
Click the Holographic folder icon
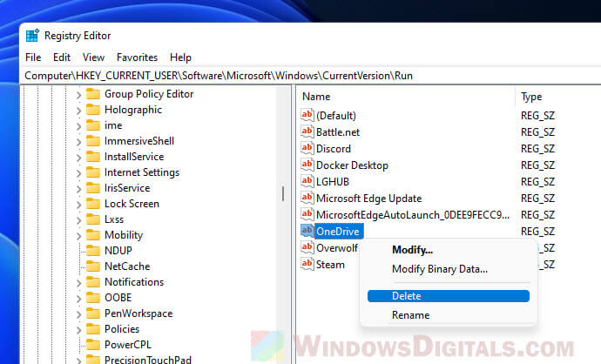93,110
